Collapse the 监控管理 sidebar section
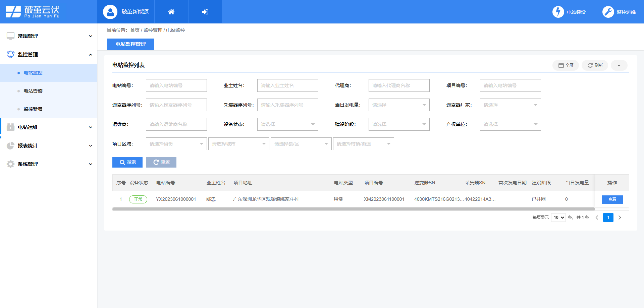644x308 pixels. coord(49,55)
